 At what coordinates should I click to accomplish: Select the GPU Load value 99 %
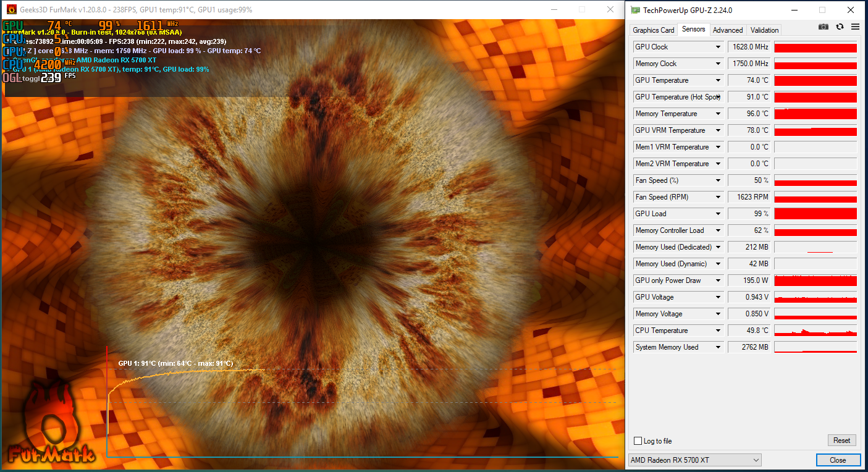[749, 214]
